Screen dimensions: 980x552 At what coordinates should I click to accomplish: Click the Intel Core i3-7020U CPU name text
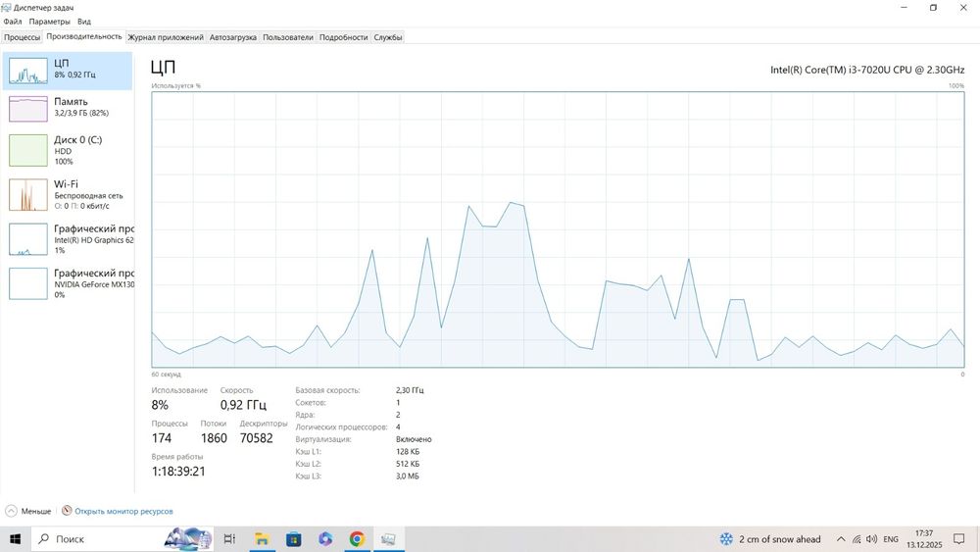867,70
